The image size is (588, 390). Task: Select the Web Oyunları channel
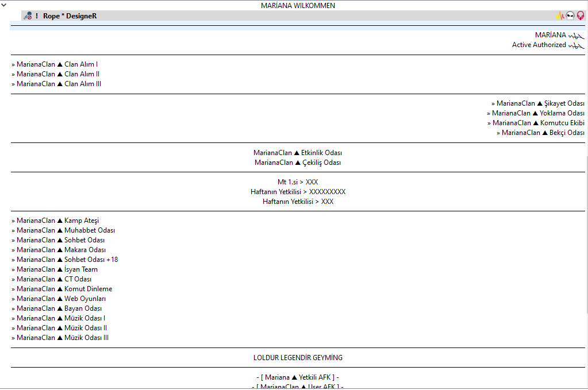pos(59,299)
